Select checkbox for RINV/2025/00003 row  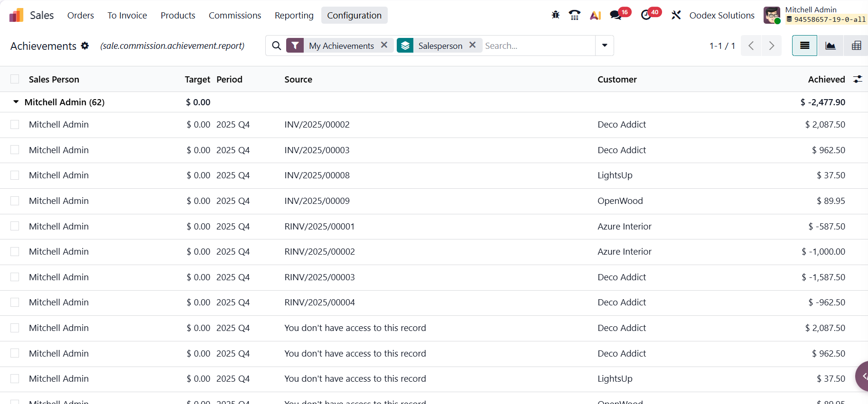[15, 277]
